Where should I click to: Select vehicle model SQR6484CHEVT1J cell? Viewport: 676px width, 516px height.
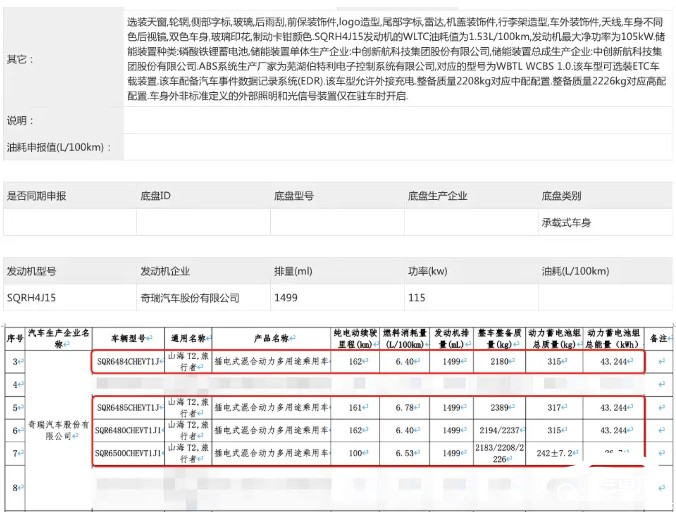(126, 360)
